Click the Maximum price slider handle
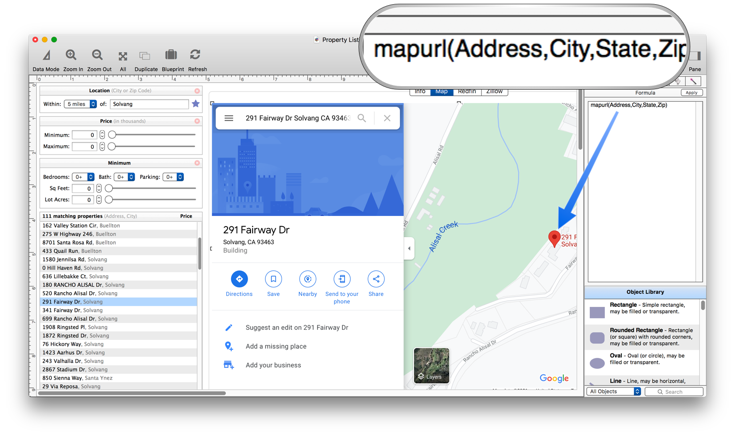735x437 pixels. click(112, 147)
